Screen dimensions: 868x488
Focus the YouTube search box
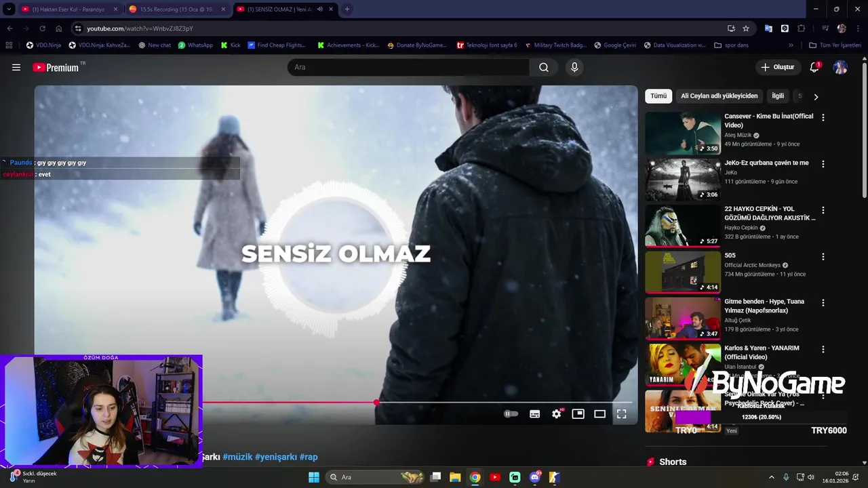[408, 67]
